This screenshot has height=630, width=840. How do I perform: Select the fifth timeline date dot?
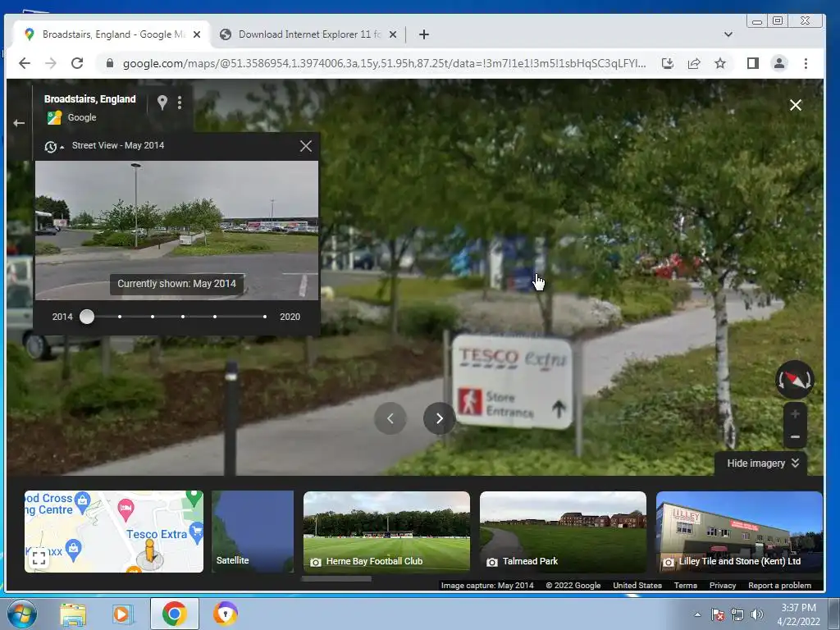tap(215, 317)
